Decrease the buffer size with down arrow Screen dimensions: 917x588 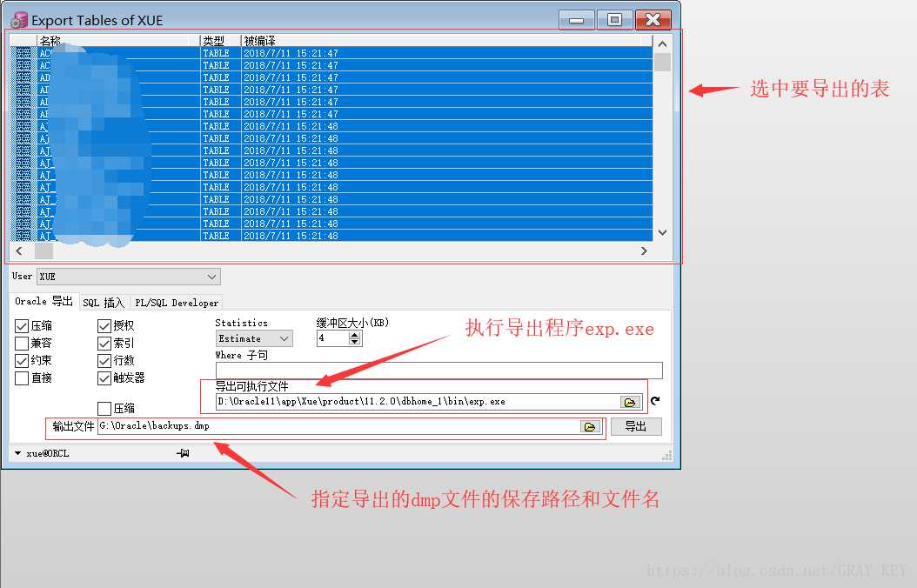point(354,341)
